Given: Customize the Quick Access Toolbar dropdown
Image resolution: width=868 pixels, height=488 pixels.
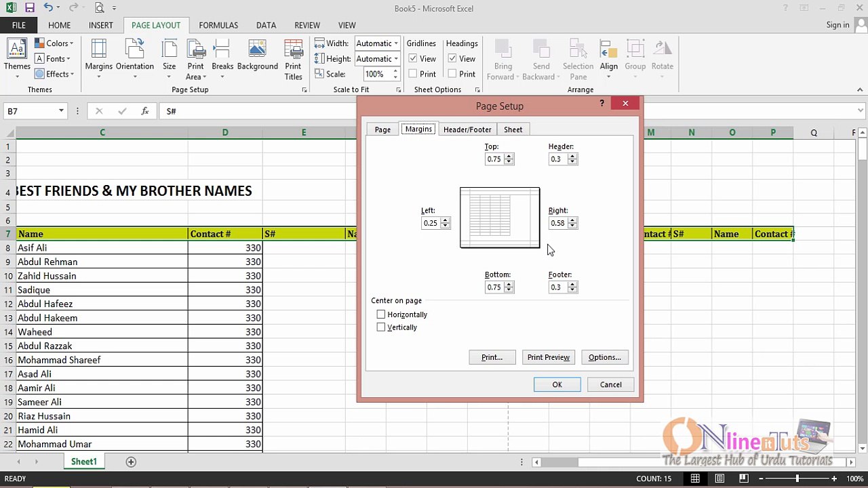Looking at the screenshot, I should [115, 8].
